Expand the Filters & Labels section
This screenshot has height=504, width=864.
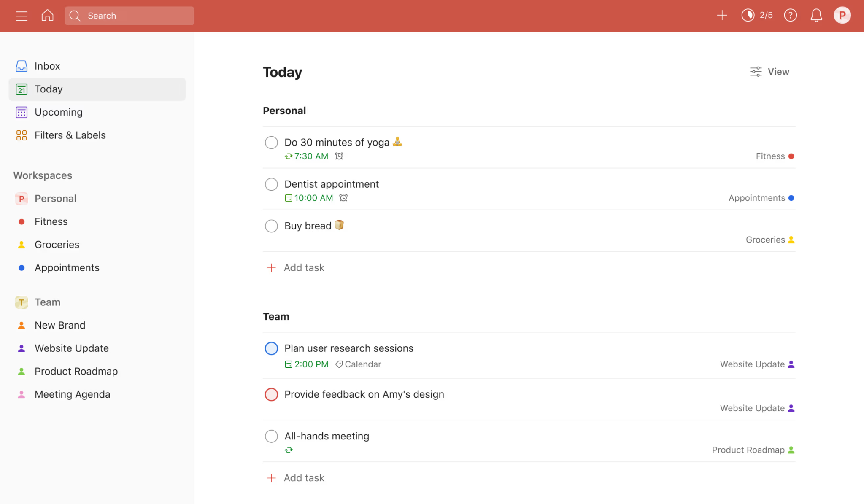[70, 135]
